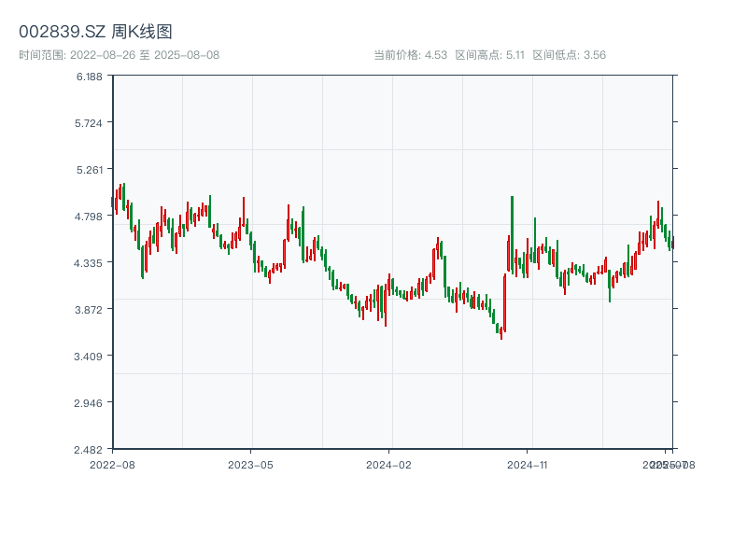This screenshot has width=747, height=560.
Task: Select the 时间范围 date range text
Action: point(119,55)
